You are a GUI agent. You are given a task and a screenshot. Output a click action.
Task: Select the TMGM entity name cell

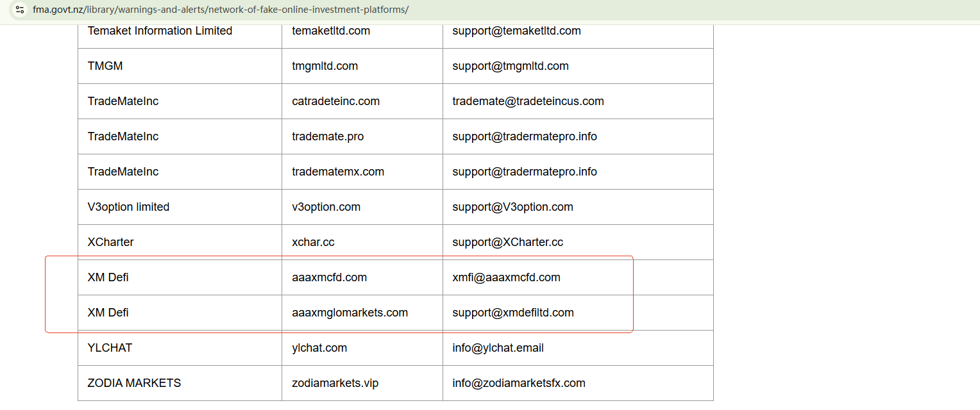[180, 66]
